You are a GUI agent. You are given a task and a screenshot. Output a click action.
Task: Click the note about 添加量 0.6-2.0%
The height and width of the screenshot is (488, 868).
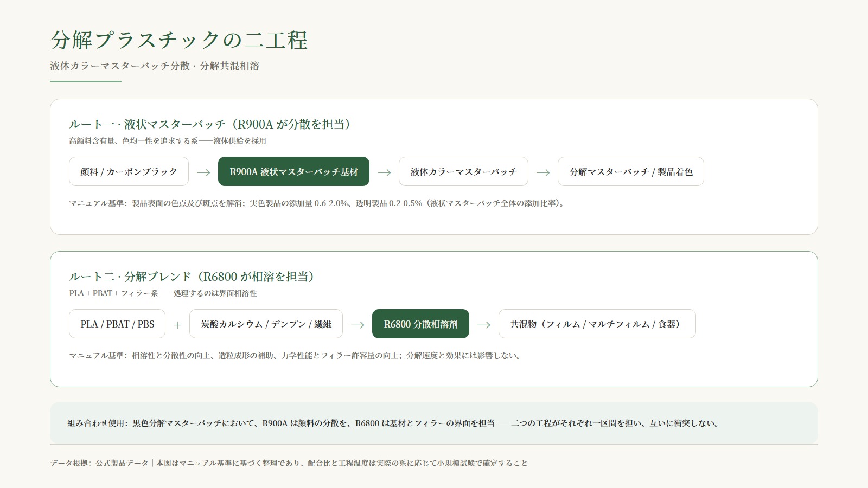tap(317, 203)
